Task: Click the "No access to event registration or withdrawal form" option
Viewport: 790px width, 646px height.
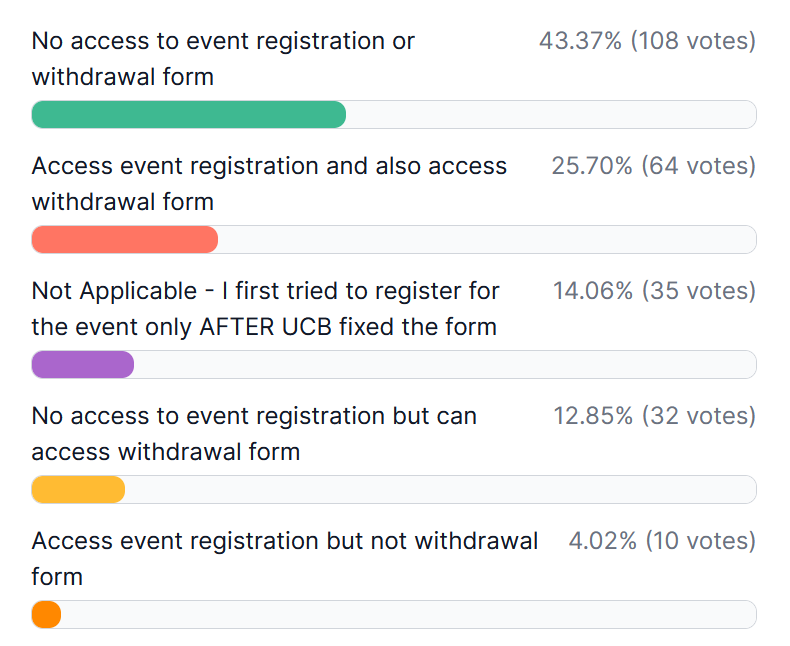Action: click(x=223, y=59)
